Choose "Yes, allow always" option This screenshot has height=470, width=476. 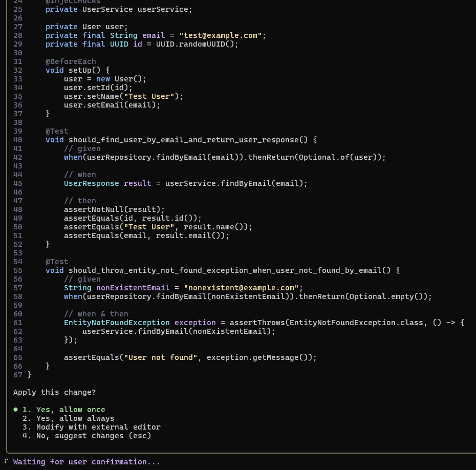coord(75,418)
